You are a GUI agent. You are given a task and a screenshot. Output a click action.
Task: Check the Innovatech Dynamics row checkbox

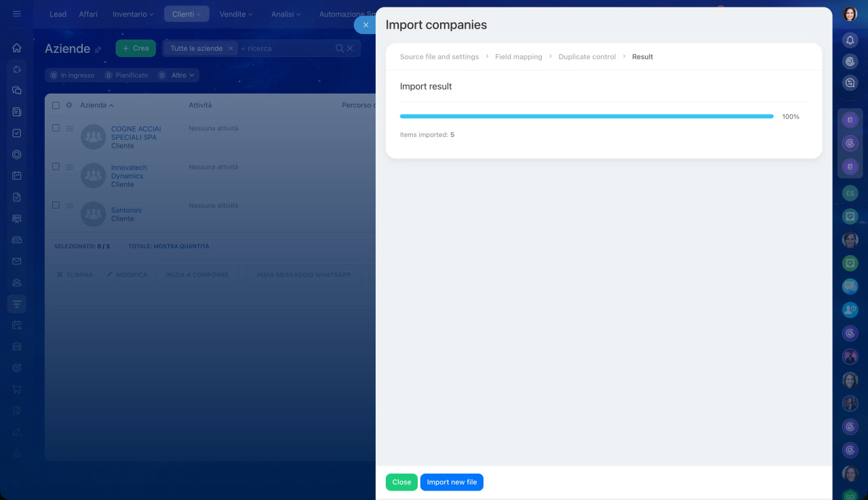pos(56,167)
